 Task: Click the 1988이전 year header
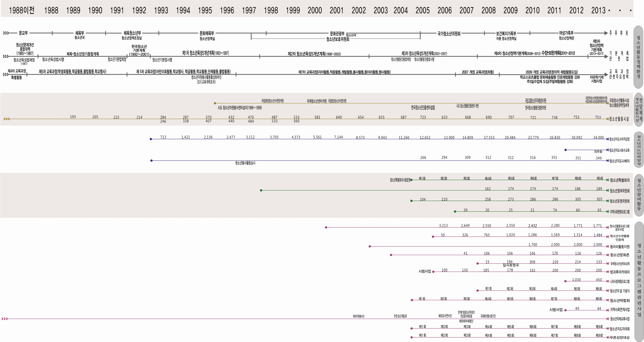(22, 10)
